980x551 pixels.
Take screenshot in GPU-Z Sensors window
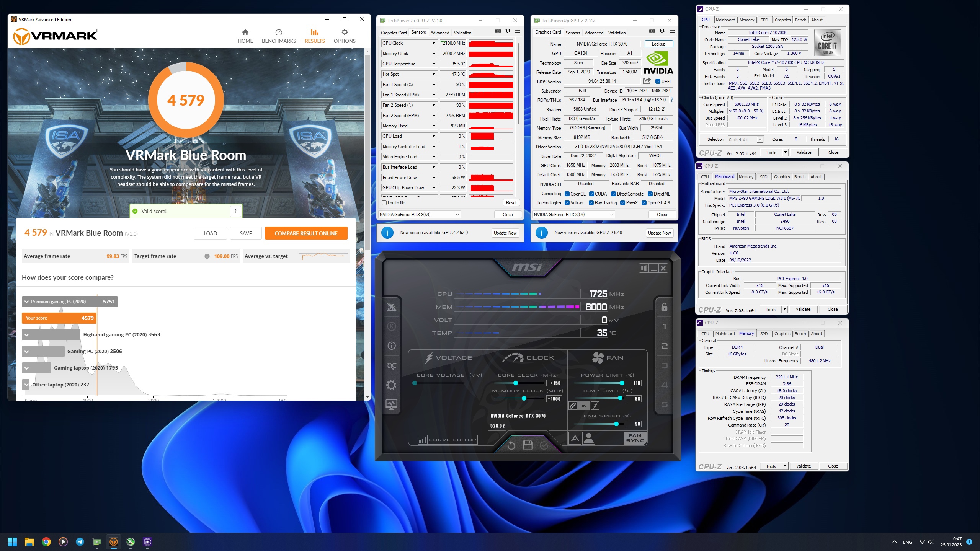(498, 31)
